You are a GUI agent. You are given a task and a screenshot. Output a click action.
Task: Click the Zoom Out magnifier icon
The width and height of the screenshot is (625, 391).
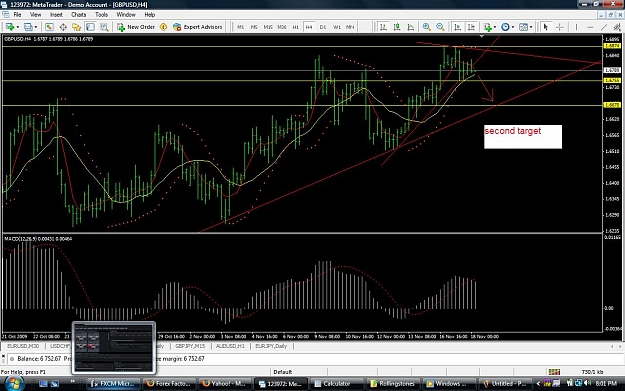point(440,27)
